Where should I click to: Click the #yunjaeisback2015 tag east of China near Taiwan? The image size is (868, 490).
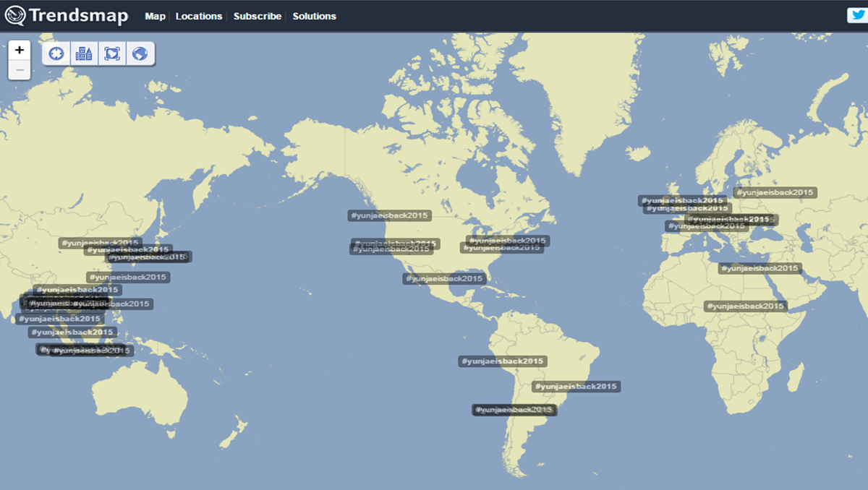click(128, 277)
